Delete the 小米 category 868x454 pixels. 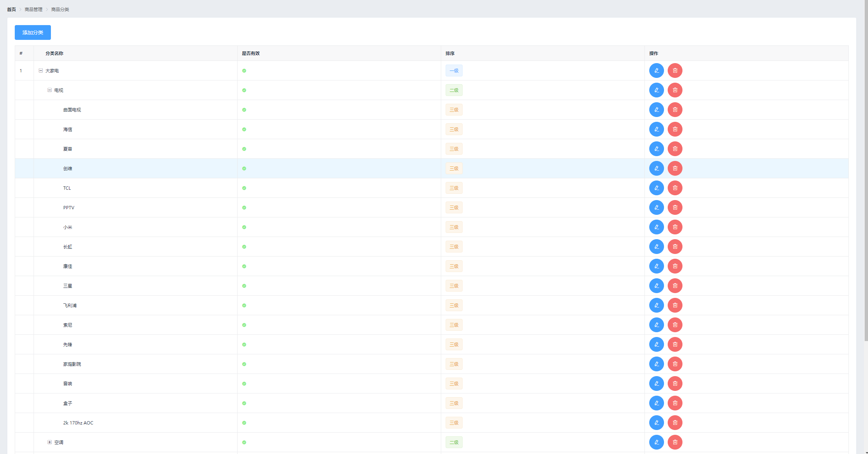675,227
